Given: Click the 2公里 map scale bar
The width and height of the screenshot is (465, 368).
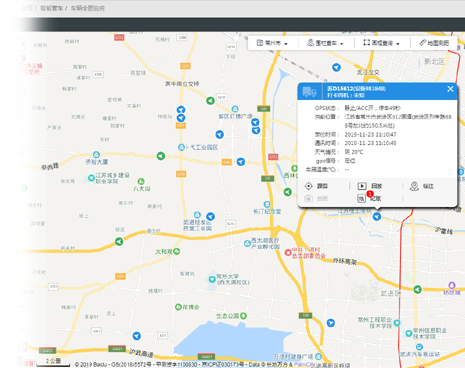Looking at the screenshot, I should pyautogui.click(x=53, y=362).
